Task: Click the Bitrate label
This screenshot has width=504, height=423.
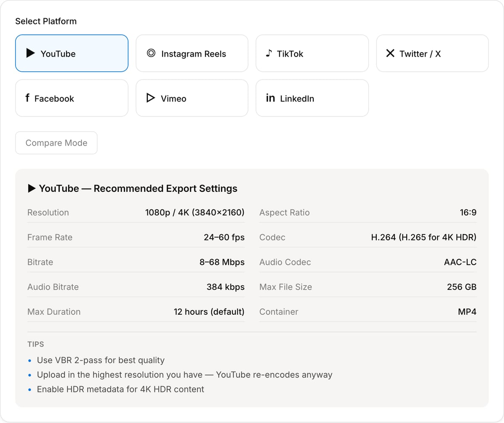Action: click(x=40, y=262)
